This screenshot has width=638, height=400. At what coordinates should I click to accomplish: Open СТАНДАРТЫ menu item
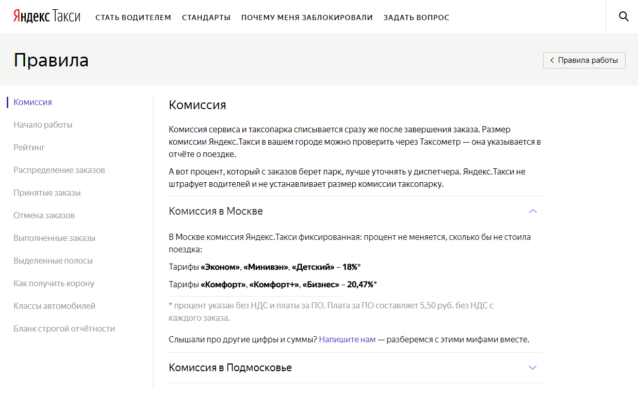pyautogui.click(x=206, y=17)
